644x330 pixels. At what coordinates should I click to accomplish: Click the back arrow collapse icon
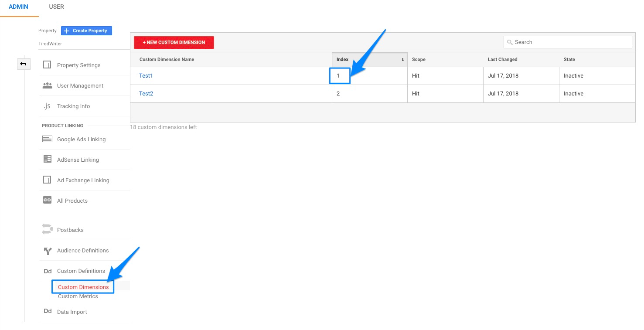pyautogui.click(x=24, y=64)
